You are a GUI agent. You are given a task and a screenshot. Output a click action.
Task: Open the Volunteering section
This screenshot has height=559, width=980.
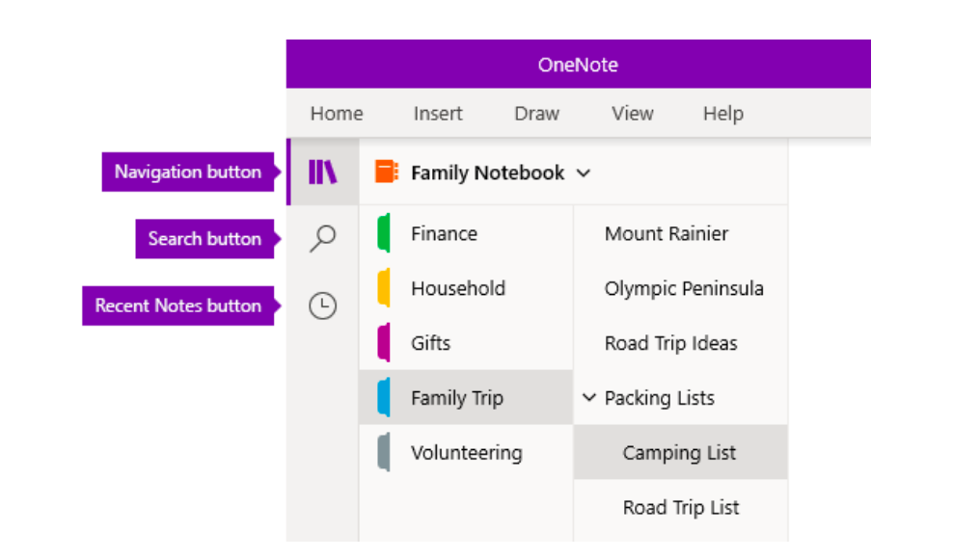(x=466, y=452)
